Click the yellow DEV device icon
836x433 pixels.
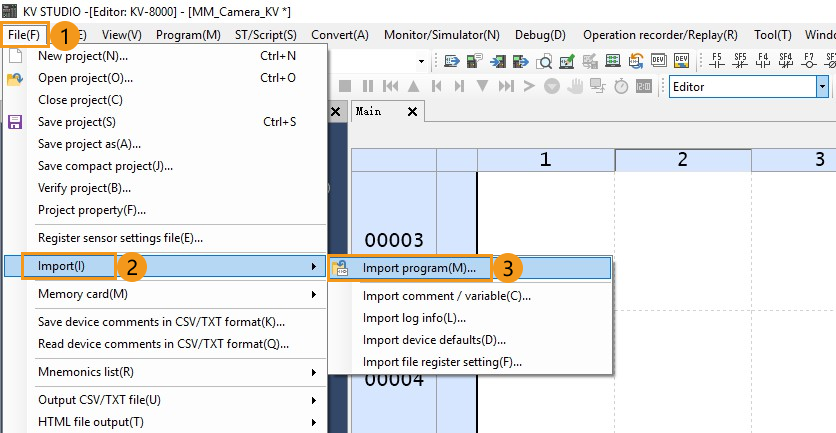(681, 60)
